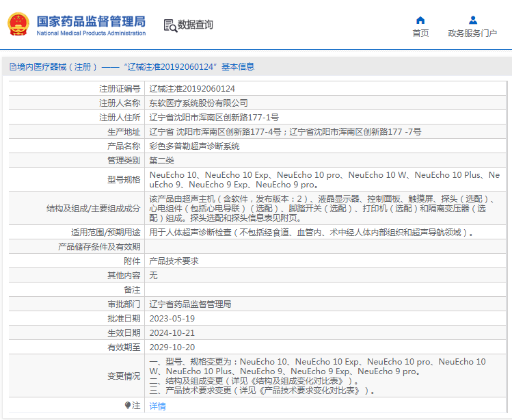The image size is (512, 420).
Task: Click the 适用范围/预期用途 label
Action: 106,233
